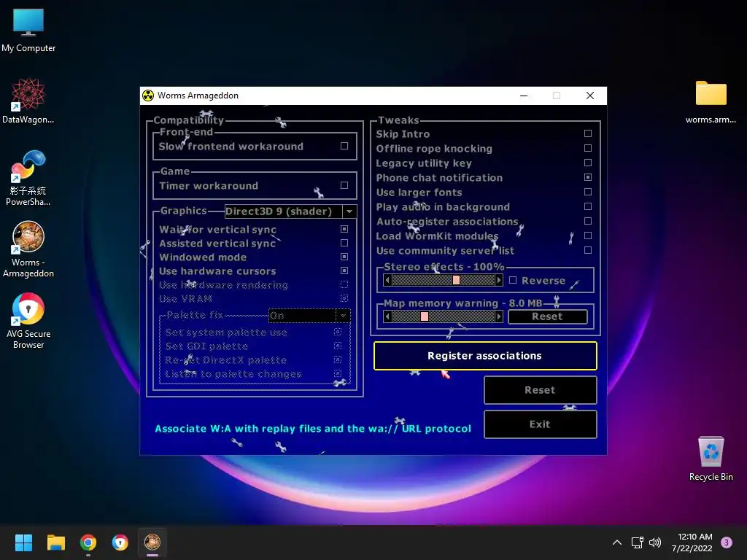Open the taskbar clock and date
The width and height of the screenshot is (747, 560).
pos(692,542)
